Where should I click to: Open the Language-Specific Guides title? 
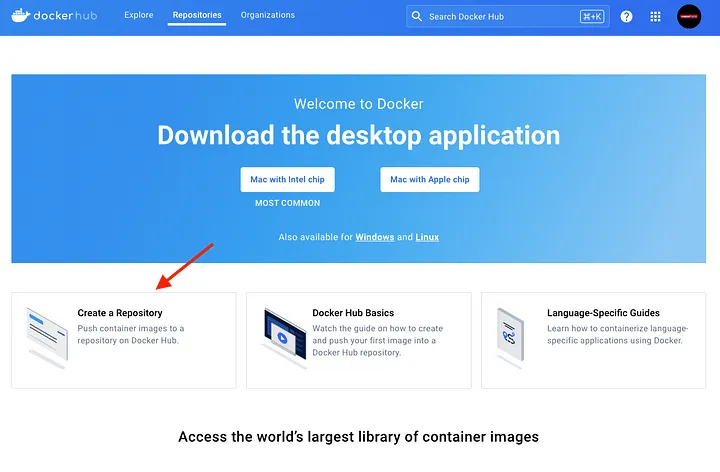point(603,313)
